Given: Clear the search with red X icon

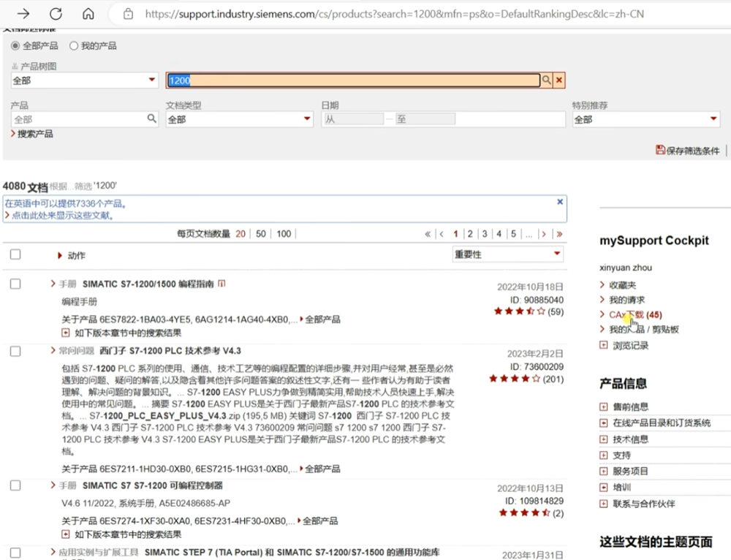Looking at the screenshot, I should (559, 80).
